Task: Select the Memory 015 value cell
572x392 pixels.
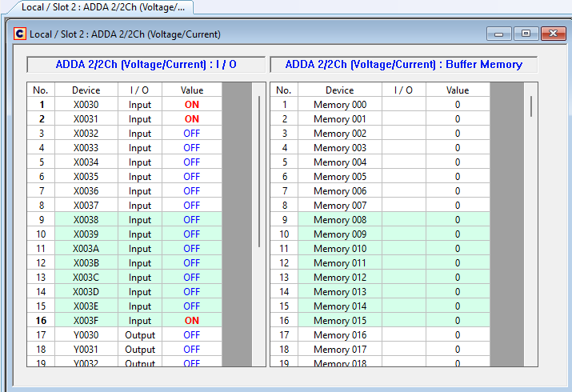Action: [458, 321]
